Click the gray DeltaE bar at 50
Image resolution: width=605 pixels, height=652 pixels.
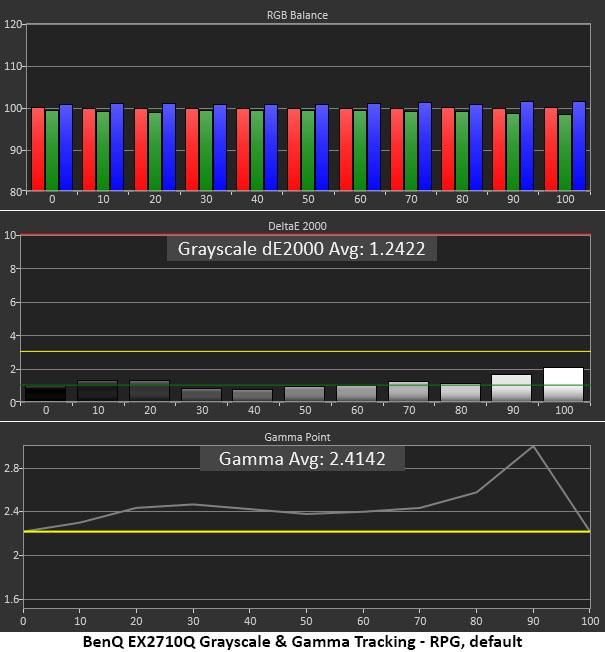click(x=304, y=394)
